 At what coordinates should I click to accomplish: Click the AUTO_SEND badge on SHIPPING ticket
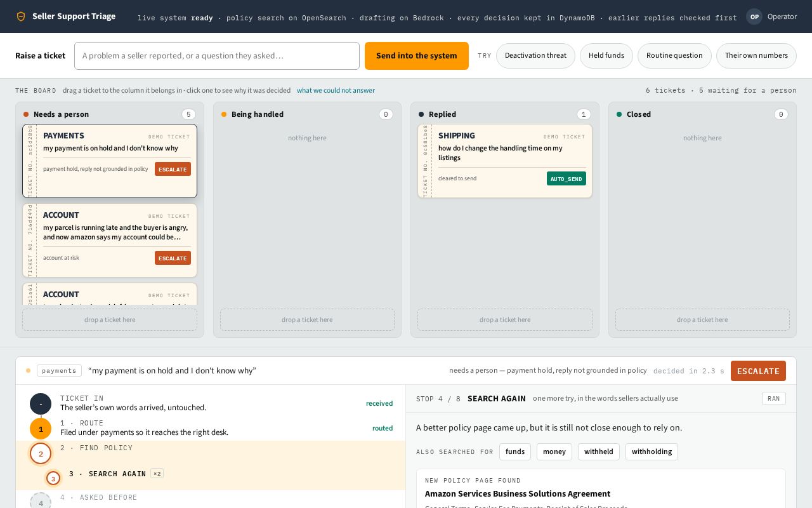click(x=566, y=178)
